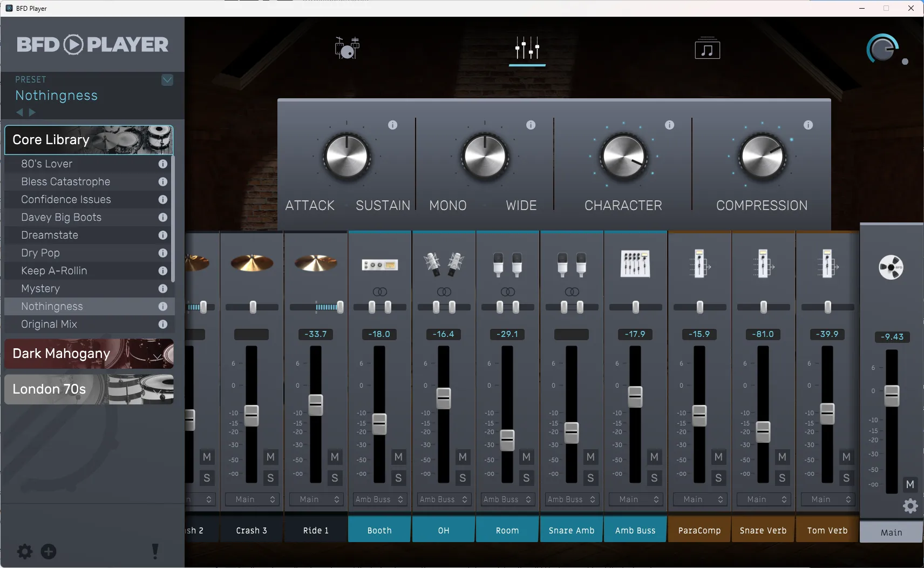Open the drum kit view icon
The image size is (924, 568).
347,49
